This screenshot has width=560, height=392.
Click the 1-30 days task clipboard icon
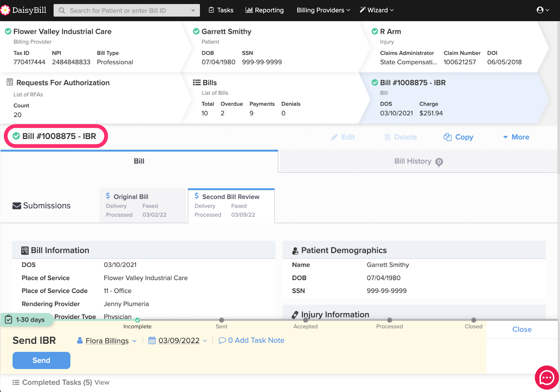(x=9, y=320)
